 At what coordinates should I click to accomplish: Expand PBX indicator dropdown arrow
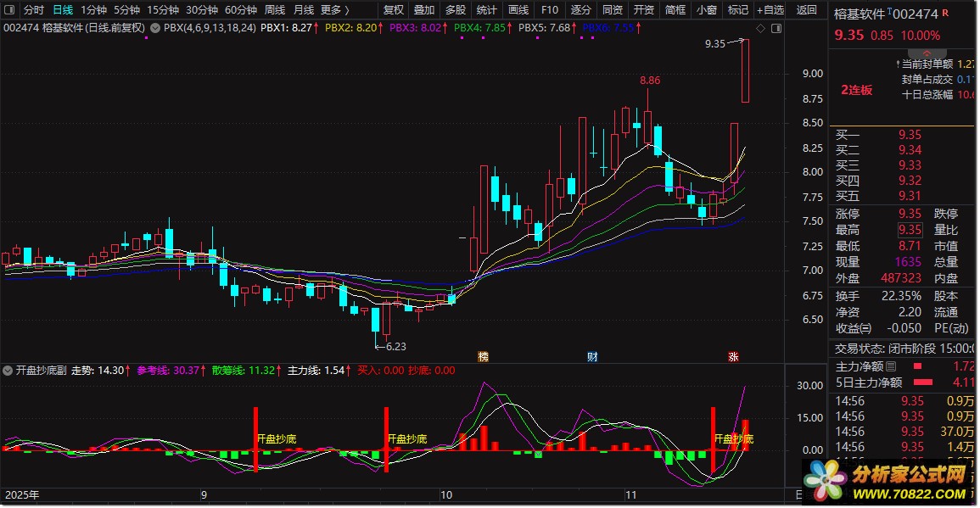[155, 27]
